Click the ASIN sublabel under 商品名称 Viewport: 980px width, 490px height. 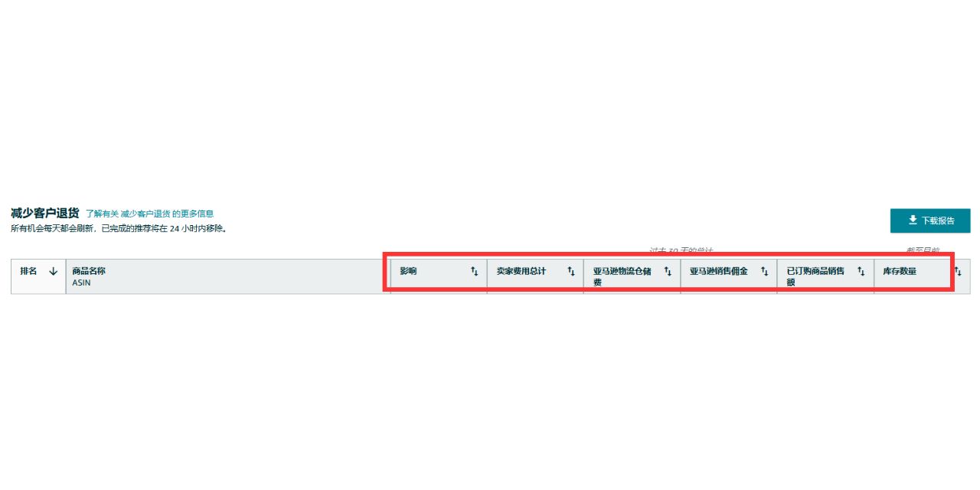[x=81, y=283]
